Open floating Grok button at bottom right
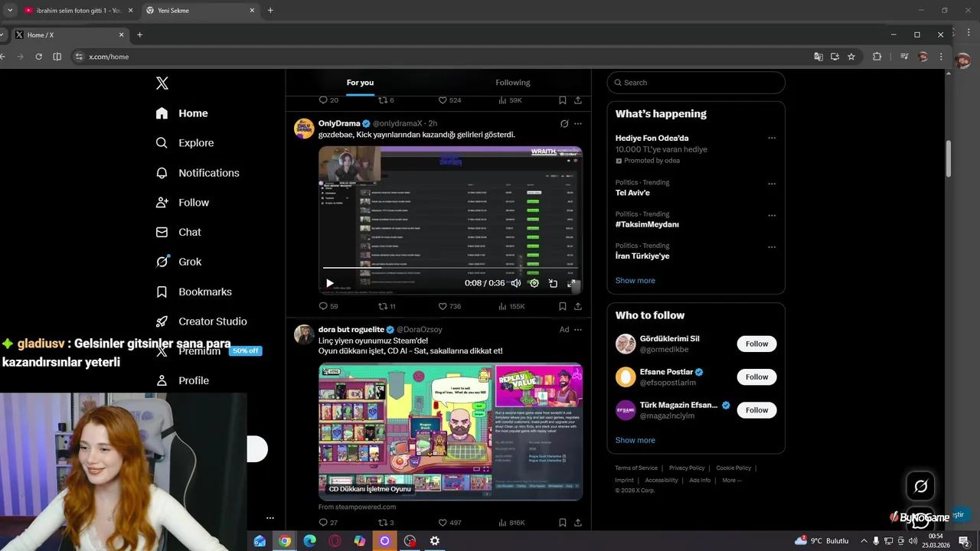This screenshot has width=980, height=551. [x=920, y=486]
